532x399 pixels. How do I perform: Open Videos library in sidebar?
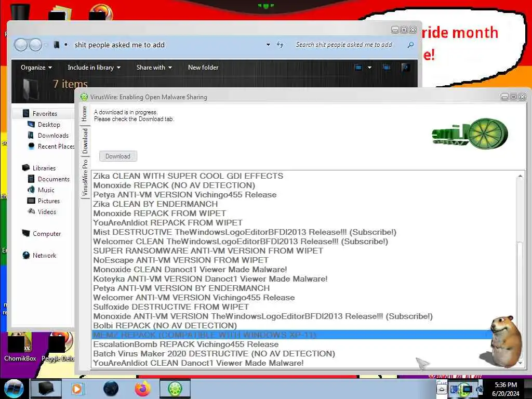[x=47, y=212]
